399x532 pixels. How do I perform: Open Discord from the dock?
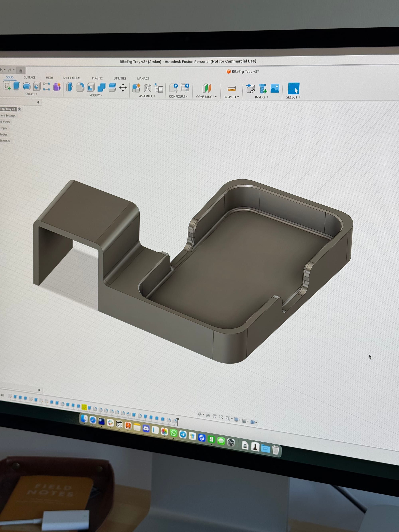pyautogui.click(x=146, y=429)
